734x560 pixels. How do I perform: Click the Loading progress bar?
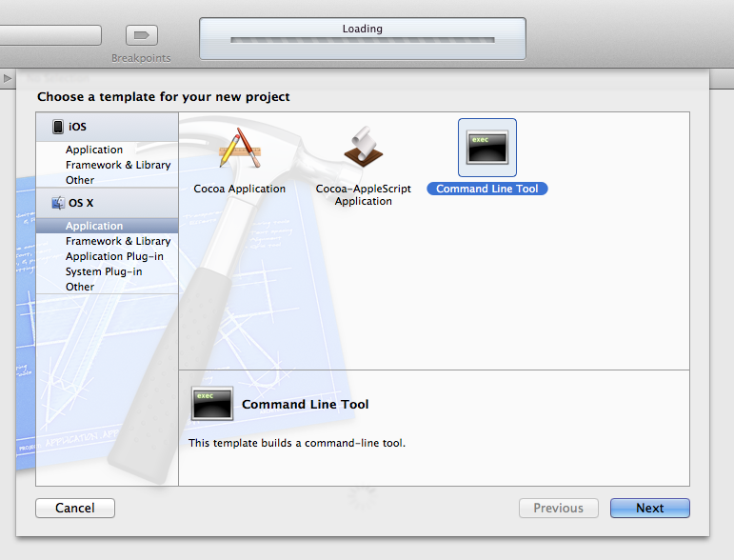pos(363,40)
